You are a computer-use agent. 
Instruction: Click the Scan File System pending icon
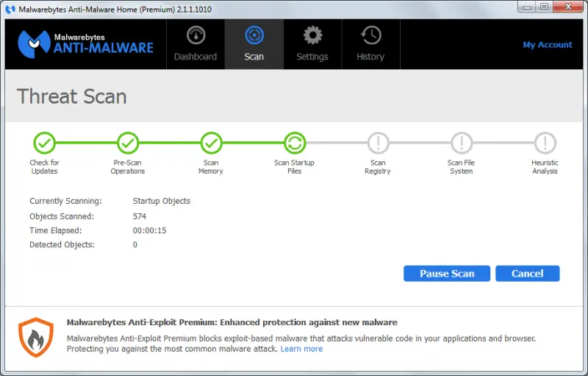click(462, 143)
